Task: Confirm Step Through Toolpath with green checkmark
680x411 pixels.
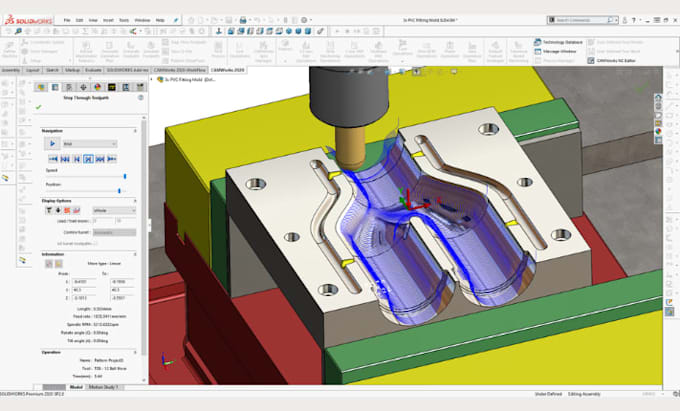Action: click(x=39, y=107)
